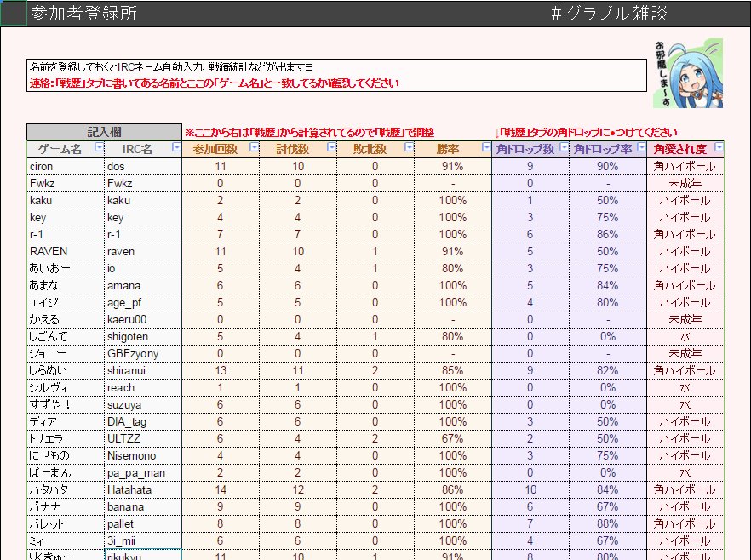The image size is (751, 560).
Task: Select game name cell RAVEN
Action: coord(66,251)
